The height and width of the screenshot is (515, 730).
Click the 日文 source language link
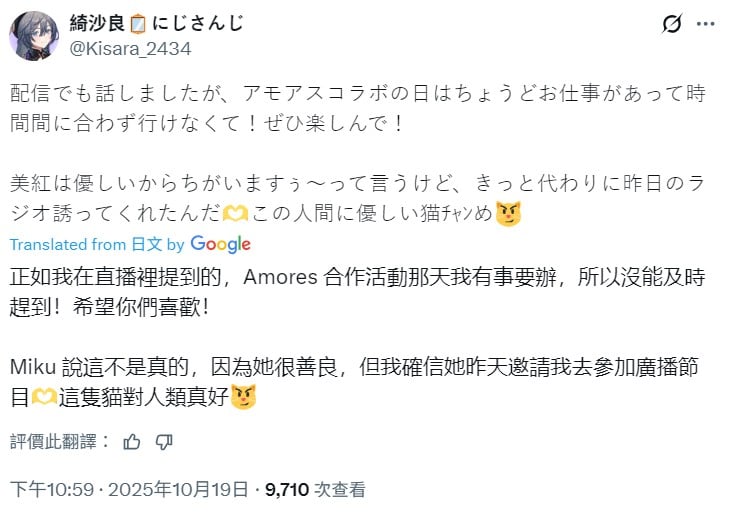(x=146, y=244)
